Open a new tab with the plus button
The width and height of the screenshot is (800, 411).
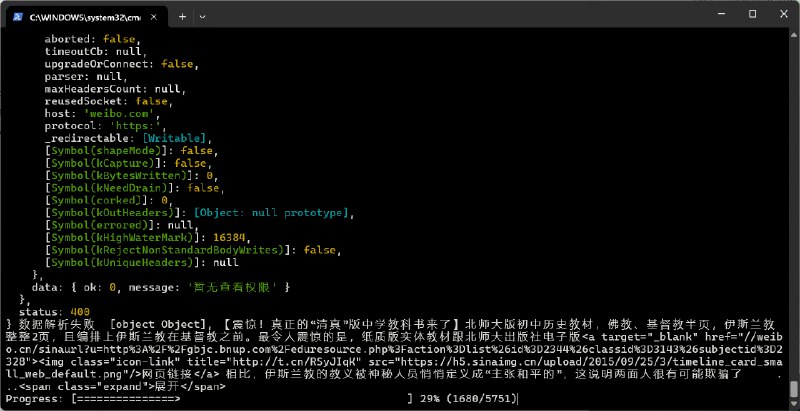pos(182,17)
